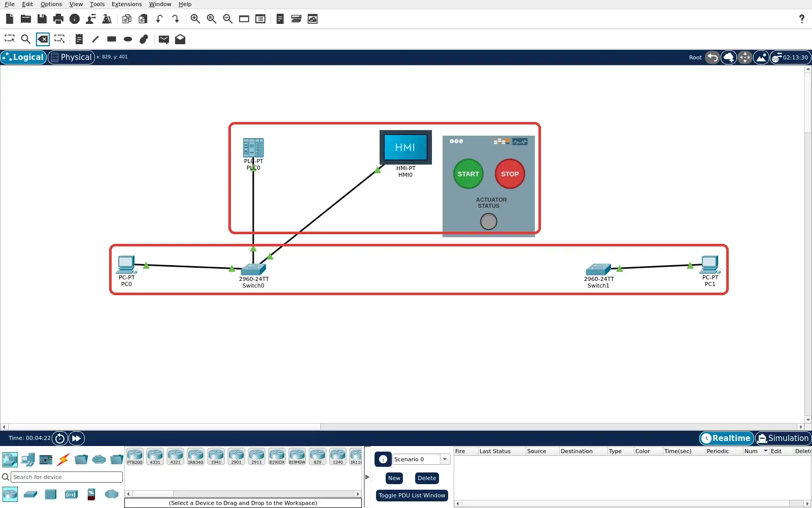This screenshot has width=812, height=508.
Task: Pick the 1941 router device
Action: pos(216,457)
